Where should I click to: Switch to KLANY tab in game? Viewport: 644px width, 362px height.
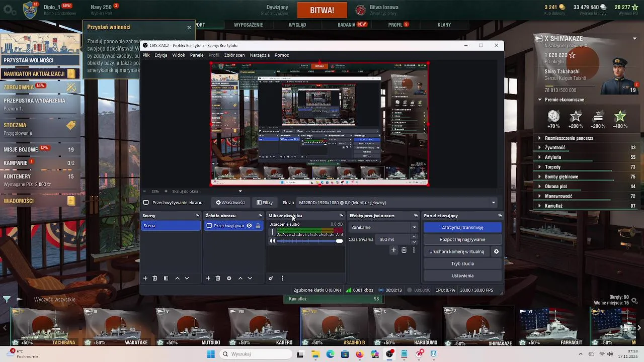point(444,25)
